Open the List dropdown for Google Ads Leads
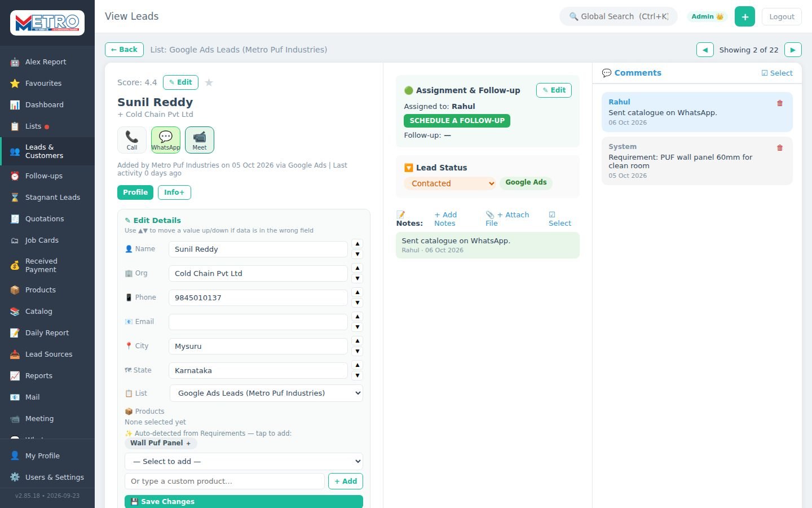The width and height of the screenshot is (812, 508). 266,393
